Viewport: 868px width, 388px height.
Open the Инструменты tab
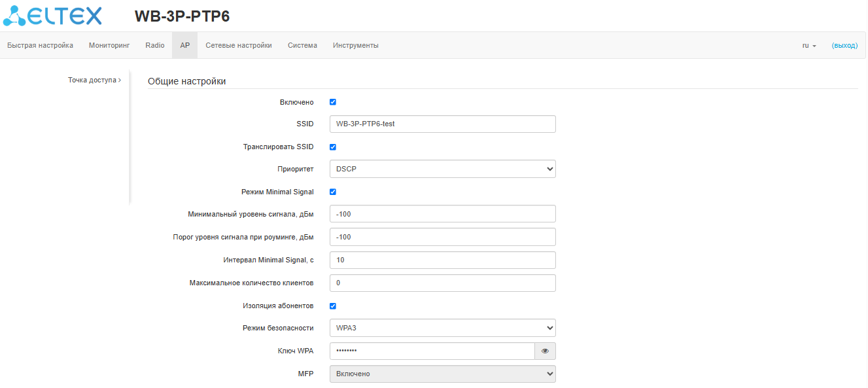point(355,46)
